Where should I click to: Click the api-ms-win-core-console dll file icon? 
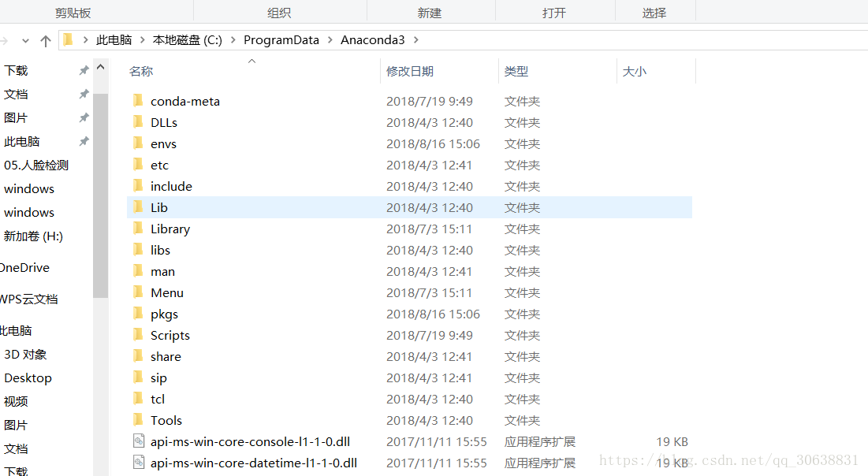click(139, 441)
